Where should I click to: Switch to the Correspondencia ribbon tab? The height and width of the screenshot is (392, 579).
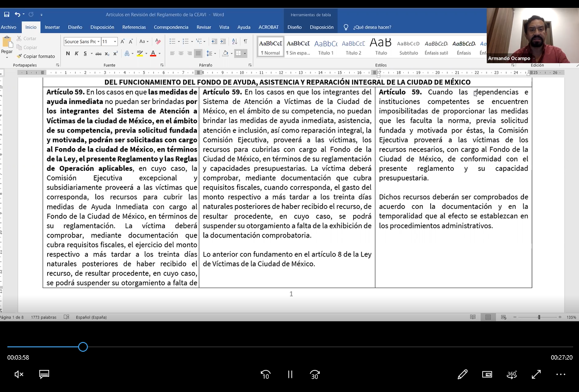171,27
